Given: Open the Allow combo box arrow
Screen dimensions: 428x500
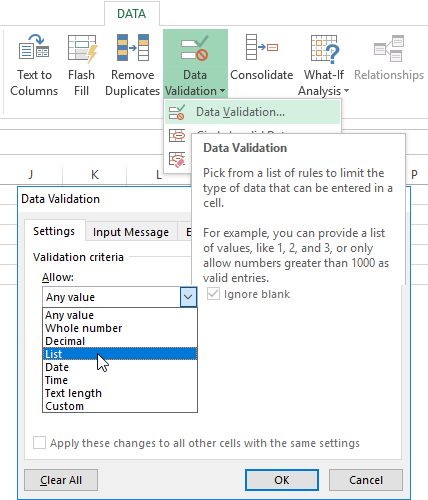Looking at the screenshot, I should [x=188, y=297].
